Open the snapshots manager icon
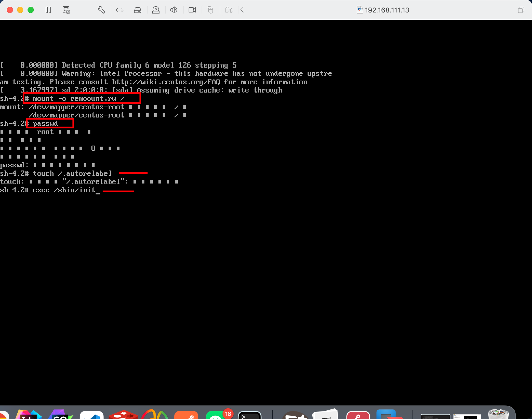Image resolution: width=532 pixels, height=419 pixels. pyautogui.click(x=66, y=10)
